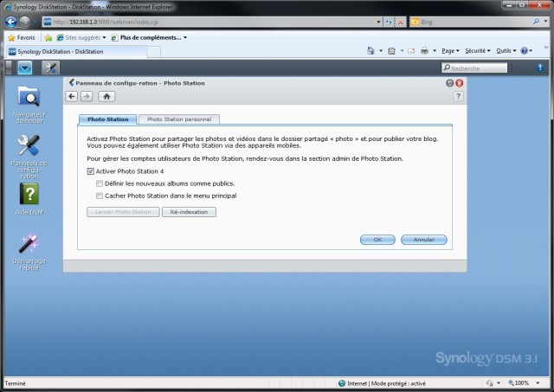Confirm with the OK button
The image size is (554, 392).
377,240
